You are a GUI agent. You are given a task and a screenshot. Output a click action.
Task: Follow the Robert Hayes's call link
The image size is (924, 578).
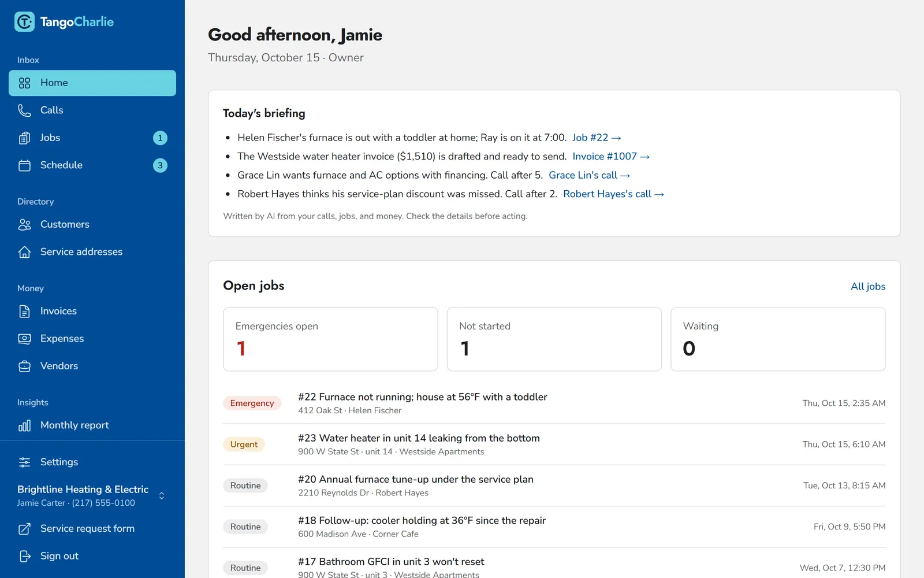(613, 194)
